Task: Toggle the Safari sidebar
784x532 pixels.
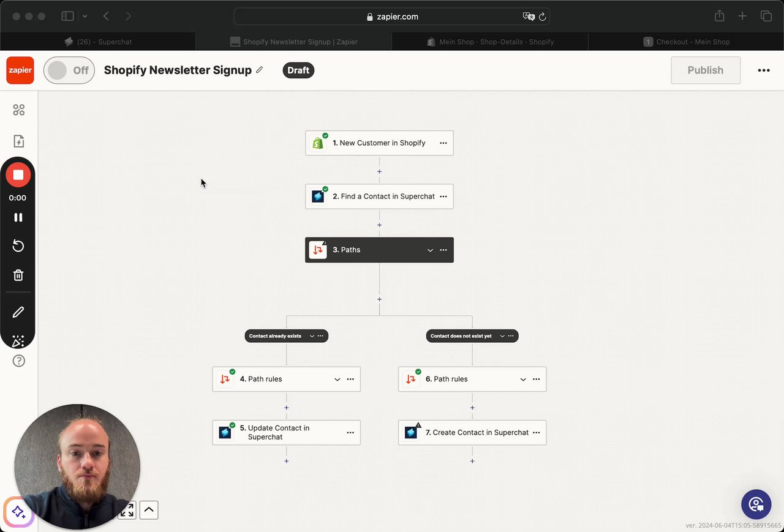Action: pyautogui.click(x=67, y=17)
